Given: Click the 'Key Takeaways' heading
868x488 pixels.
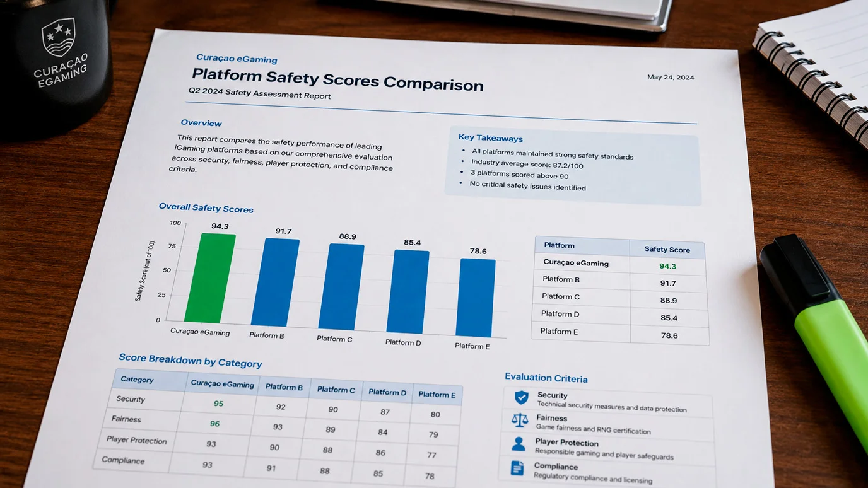Looking at the screenshot, I should [x=491, y=137].
